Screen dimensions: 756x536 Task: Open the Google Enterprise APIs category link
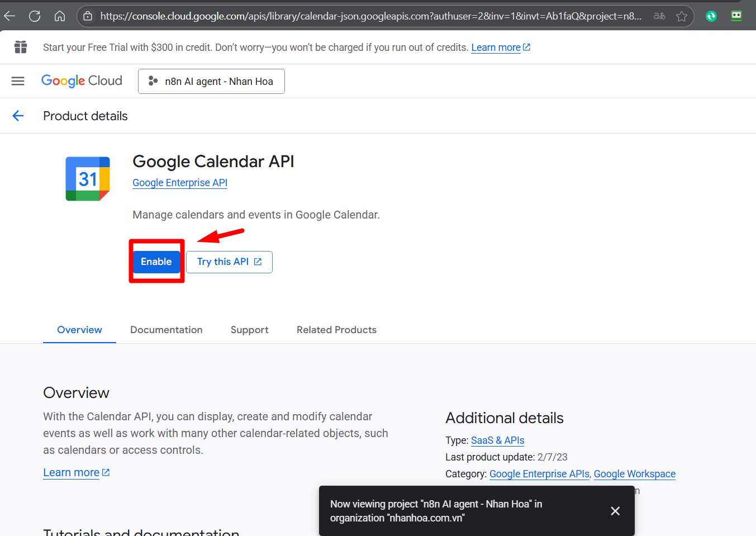[x=539, y=474]
